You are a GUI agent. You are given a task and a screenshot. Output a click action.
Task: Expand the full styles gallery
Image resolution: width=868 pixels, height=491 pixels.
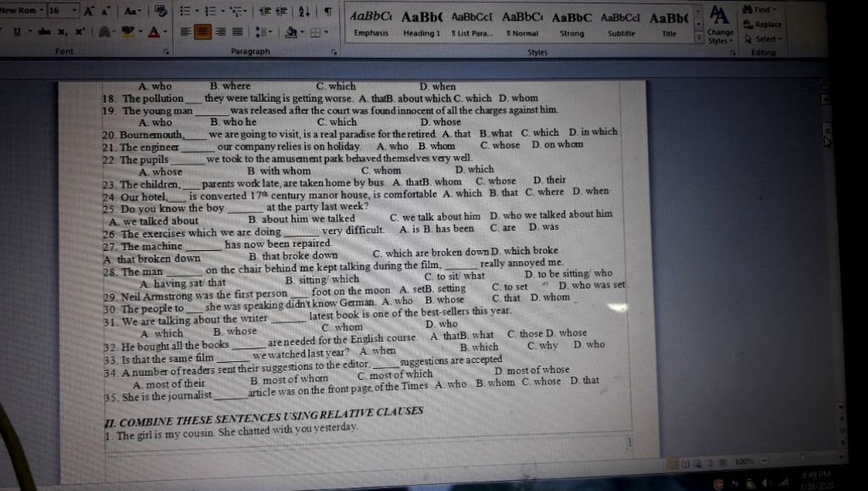(698, 37)
